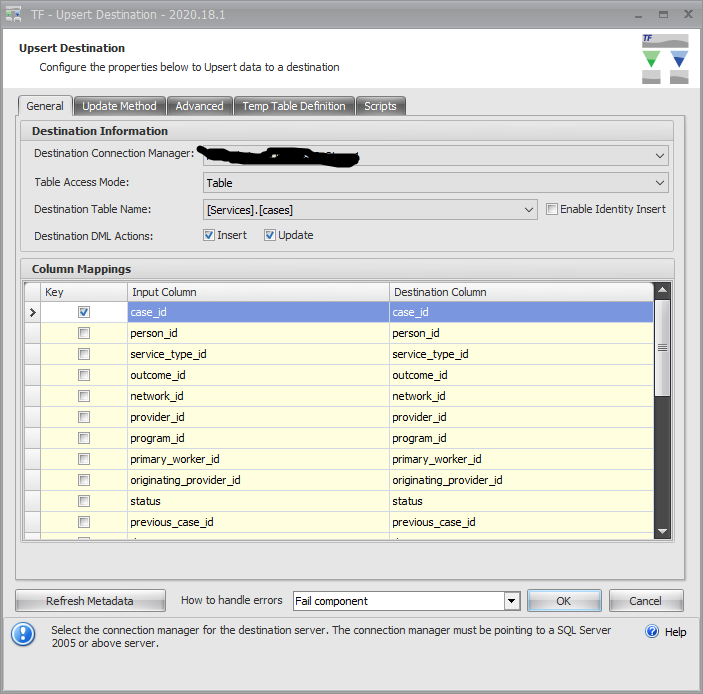Click the column mappings scrollbar thumb
Image resolution: width=703 pixels, height=694 pixels.
662,348
